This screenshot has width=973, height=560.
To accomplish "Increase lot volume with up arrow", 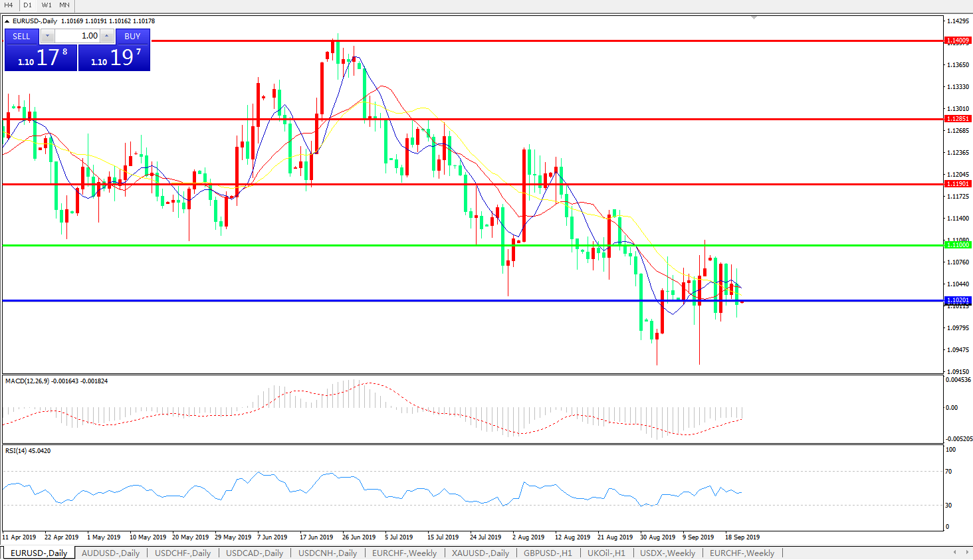I will 107,36.
